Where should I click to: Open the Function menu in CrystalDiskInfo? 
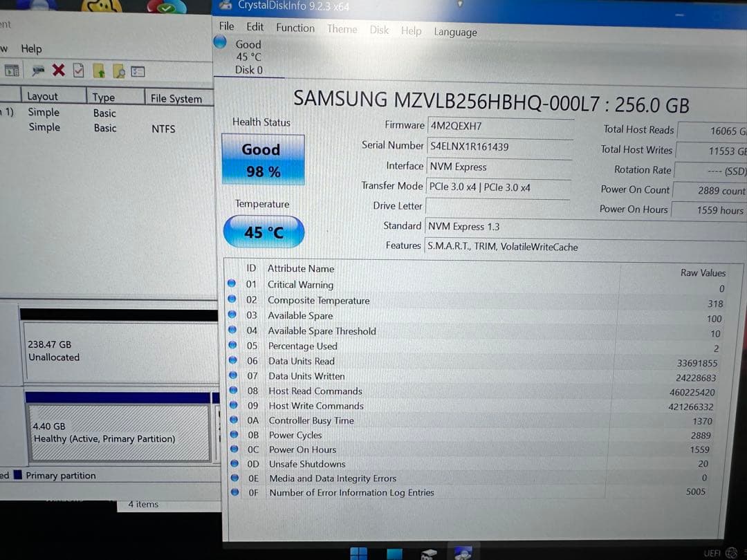pyautogui.click(x=295, y=28)
